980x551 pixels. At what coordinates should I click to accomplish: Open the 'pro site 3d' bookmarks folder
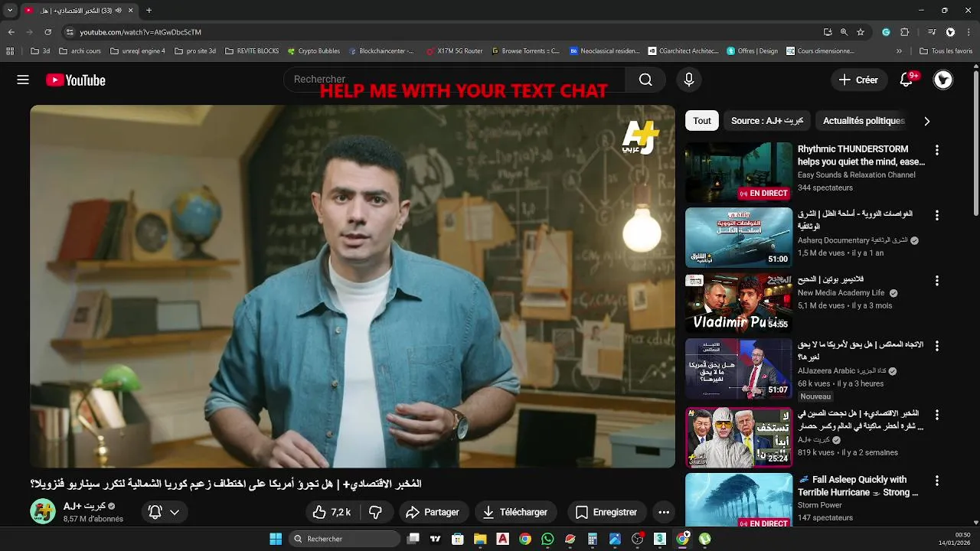point(195,51)
